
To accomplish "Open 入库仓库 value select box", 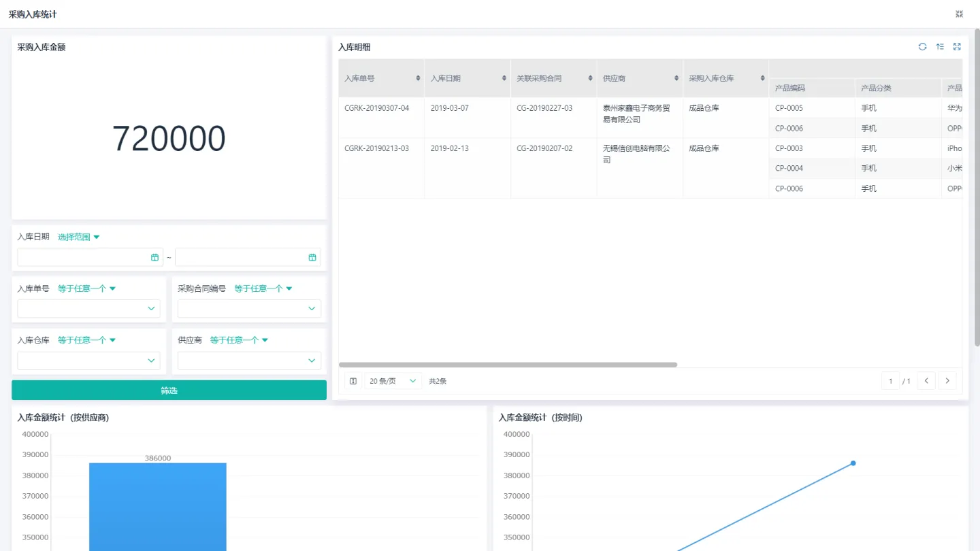I will [x=88, y=361].
